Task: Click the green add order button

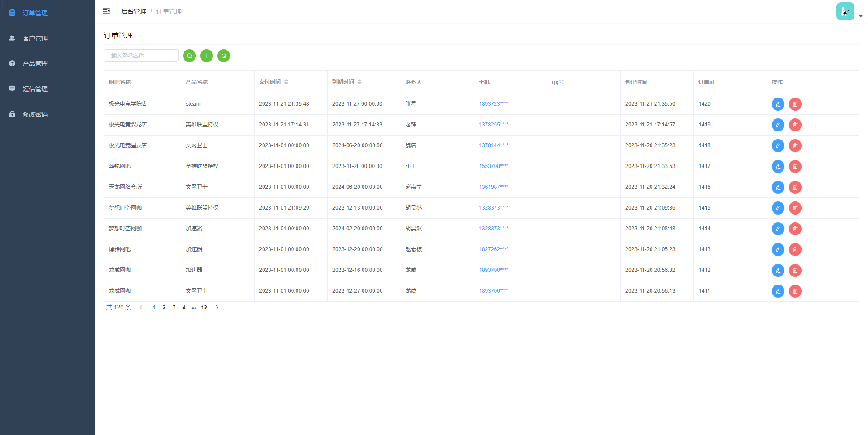Action: click(207, 56)
